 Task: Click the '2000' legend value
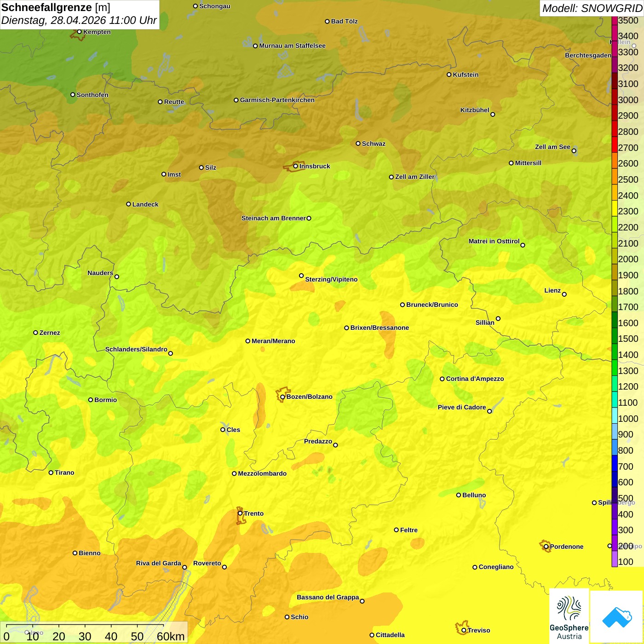pyautogui.click(x=628, y=259)
